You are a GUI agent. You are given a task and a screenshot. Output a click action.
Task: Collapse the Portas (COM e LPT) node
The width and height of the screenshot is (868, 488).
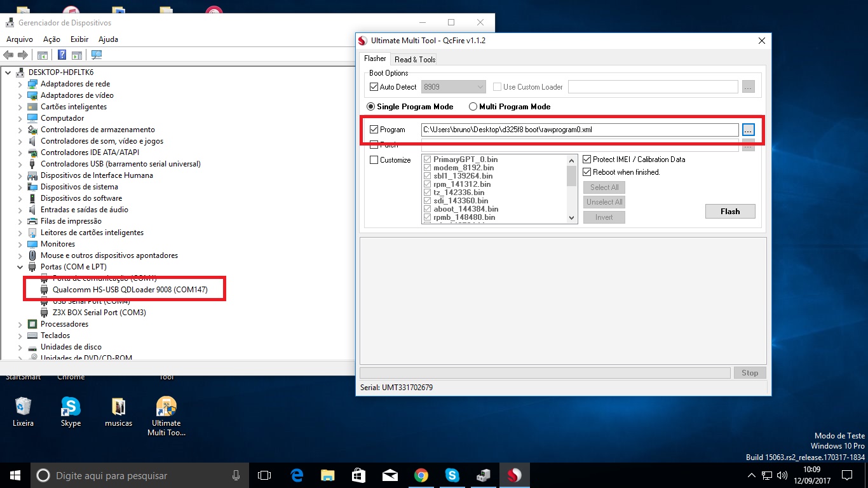point(20,267)
